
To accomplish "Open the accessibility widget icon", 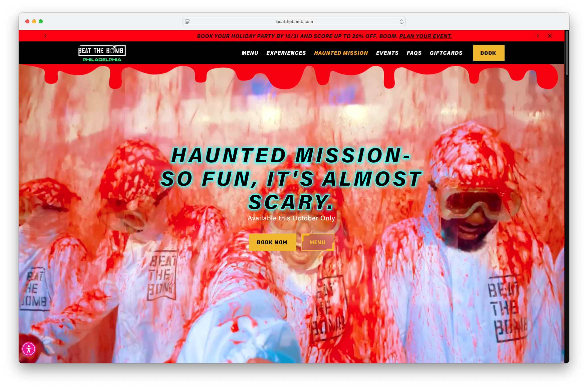I will [x=29, y=349].
